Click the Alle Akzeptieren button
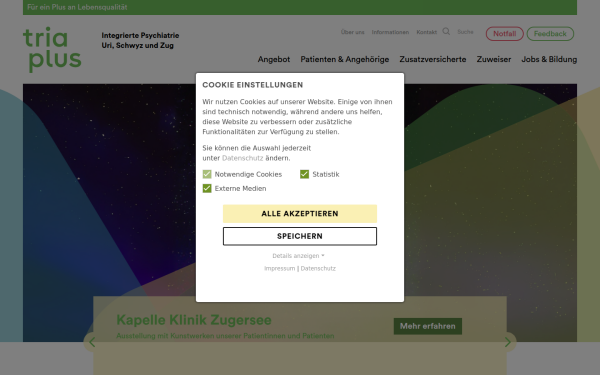The width and height of the screenshot is (600, 375). coord(300,214)
